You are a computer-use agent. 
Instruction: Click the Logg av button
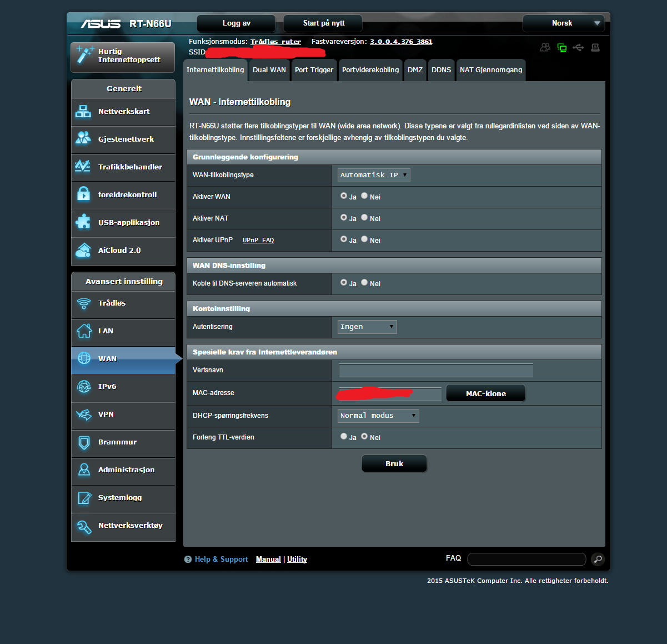pyautogui.click(x=236, y=23)
